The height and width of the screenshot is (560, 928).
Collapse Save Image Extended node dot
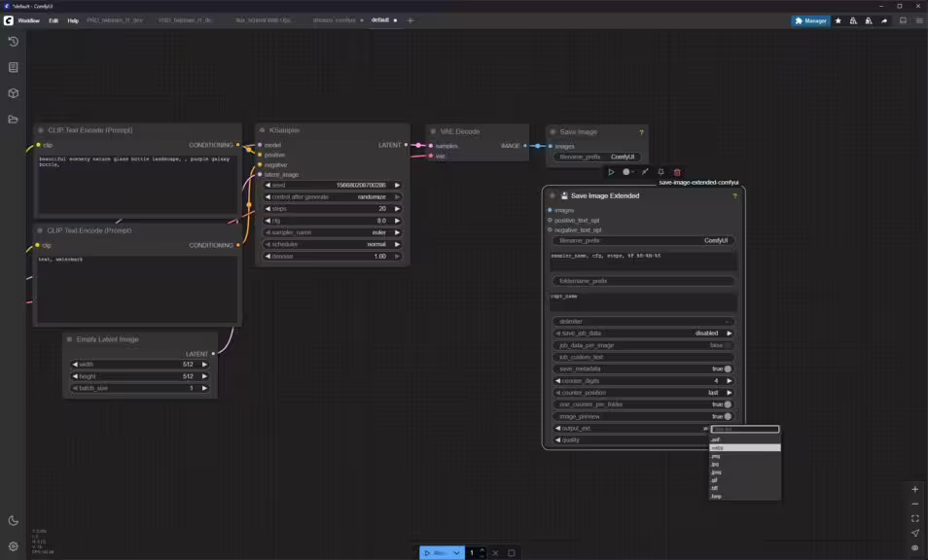[x=553, y=195]
